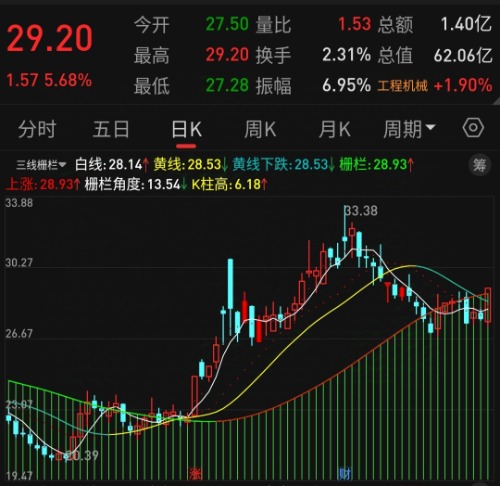Click the 总值 62.06亿 value
Screen dimensions: 500x486
[435, 55]
